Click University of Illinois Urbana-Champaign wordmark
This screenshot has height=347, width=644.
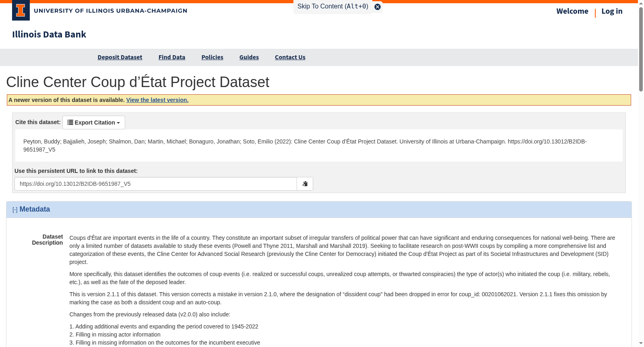[x=111, y=11]
